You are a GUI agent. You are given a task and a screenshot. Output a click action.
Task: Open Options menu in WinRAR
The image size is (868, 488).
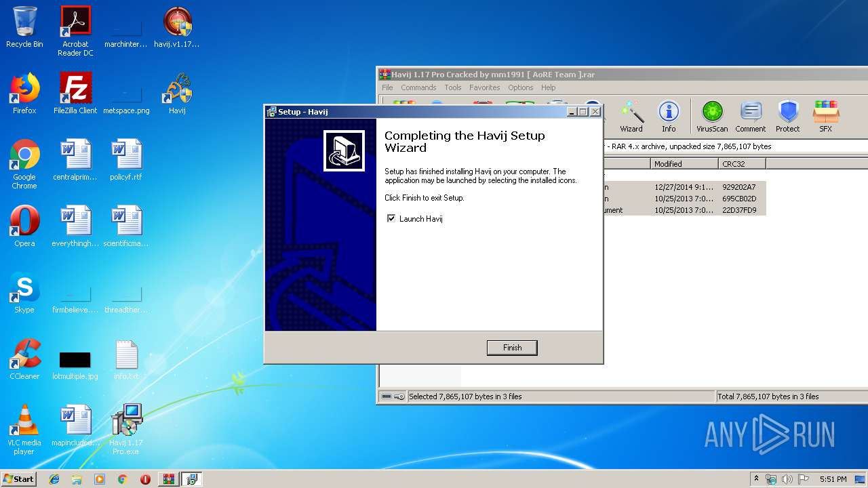(x=521, y=87)
